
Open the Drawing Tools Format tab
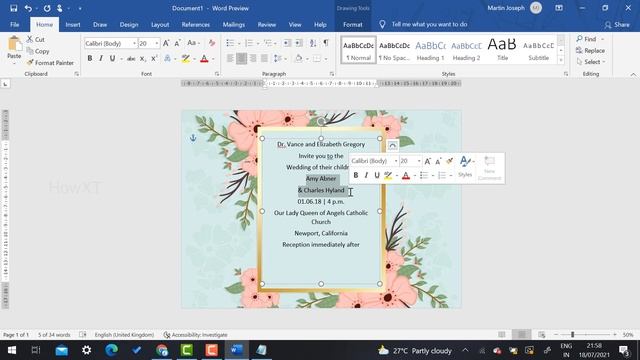click(353, 24)
